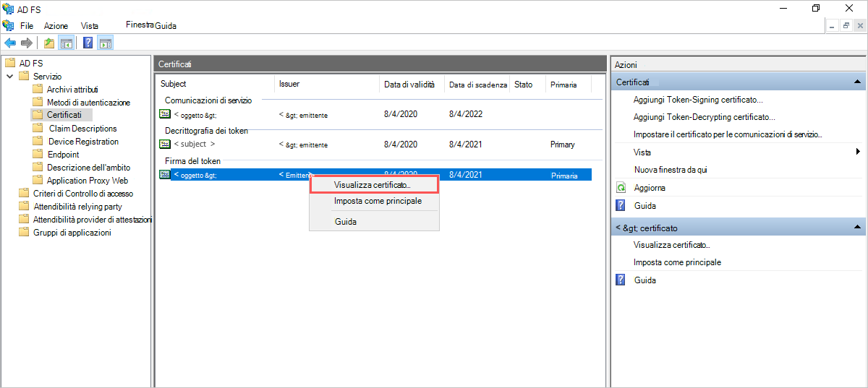
Task: Select Metodi di autenticazione tree item
Action: (88, 103)
